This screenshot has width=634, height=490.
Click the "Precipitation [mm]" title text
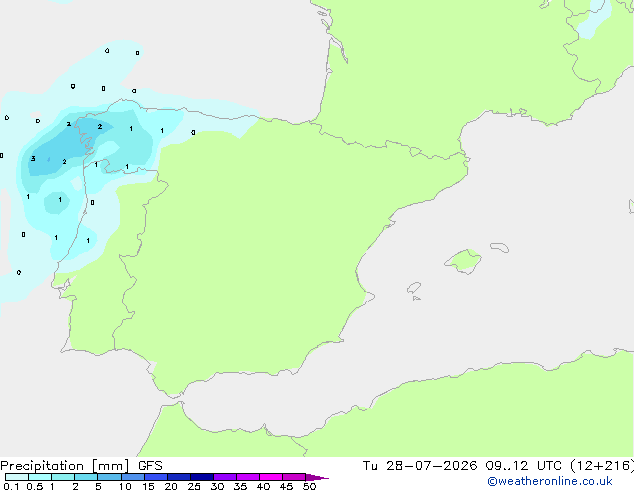[x=65, y=466]
